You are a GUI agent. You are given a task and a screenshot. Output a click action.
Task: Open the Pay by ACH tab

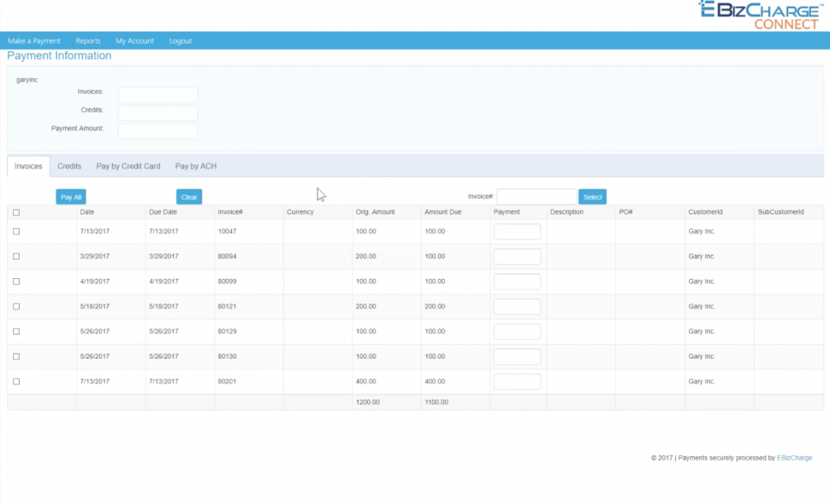coord(197,166)
